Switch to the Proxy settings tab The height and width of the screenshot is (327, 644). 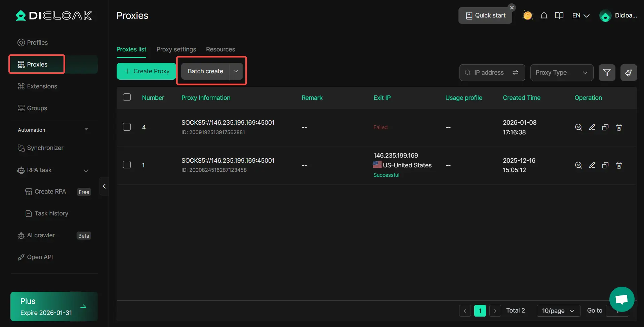click(x=176, y=49)
